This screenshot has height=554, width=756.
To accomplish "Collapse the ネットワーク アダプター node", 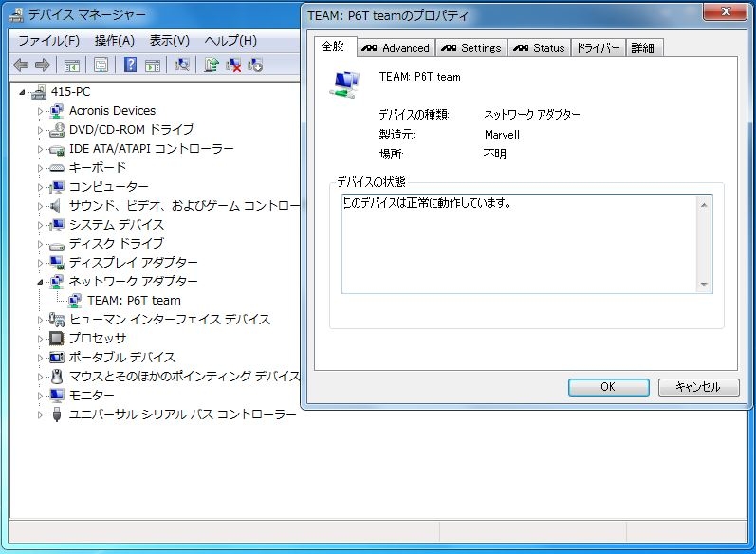I will 40,282.
